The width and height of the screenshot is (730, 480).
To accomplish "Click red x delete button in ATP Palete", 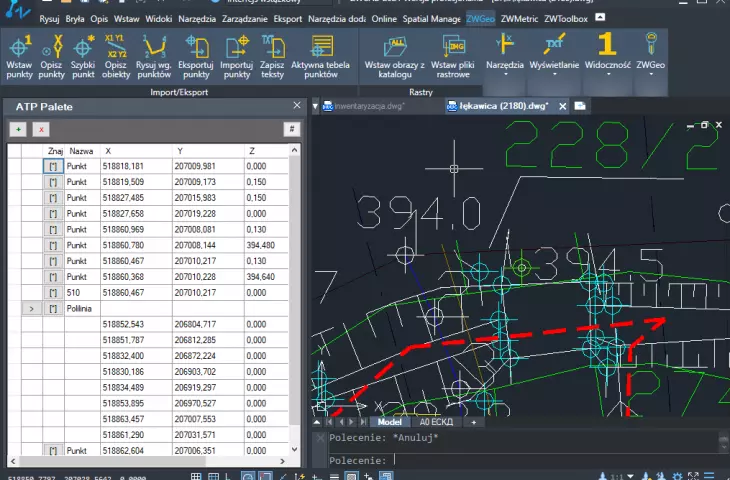I will tap(41, 129).
